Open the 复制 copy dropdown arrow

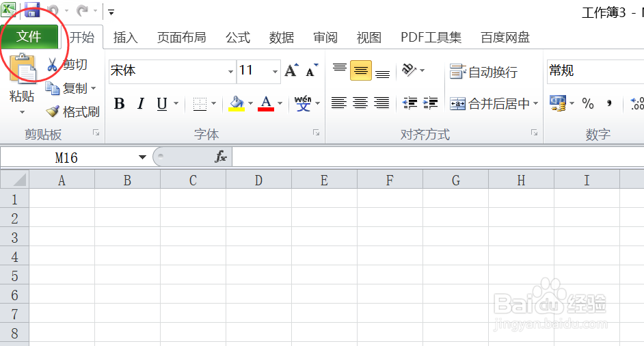94,88
